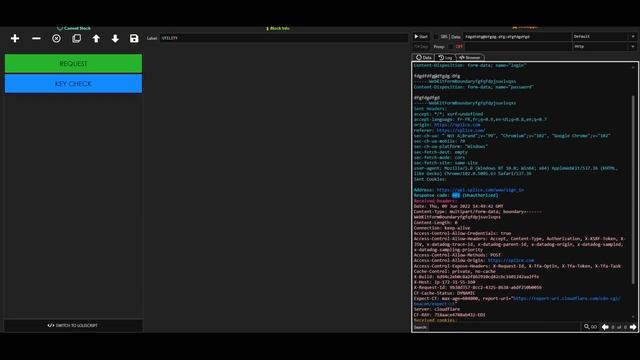Open the Http proxy type dropdown
This screenshot has width=640, height=360.
tap(604, 47)
